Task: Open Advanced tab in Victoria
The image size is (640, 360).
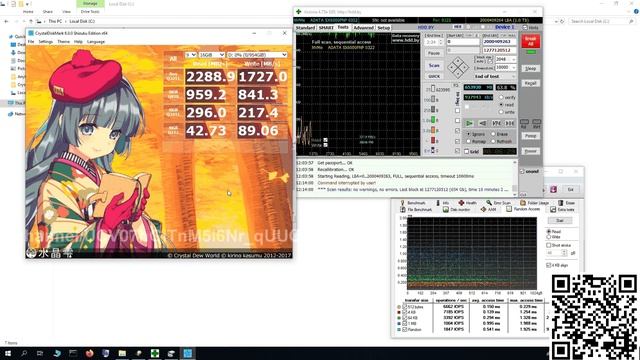Action: (363, 28)
